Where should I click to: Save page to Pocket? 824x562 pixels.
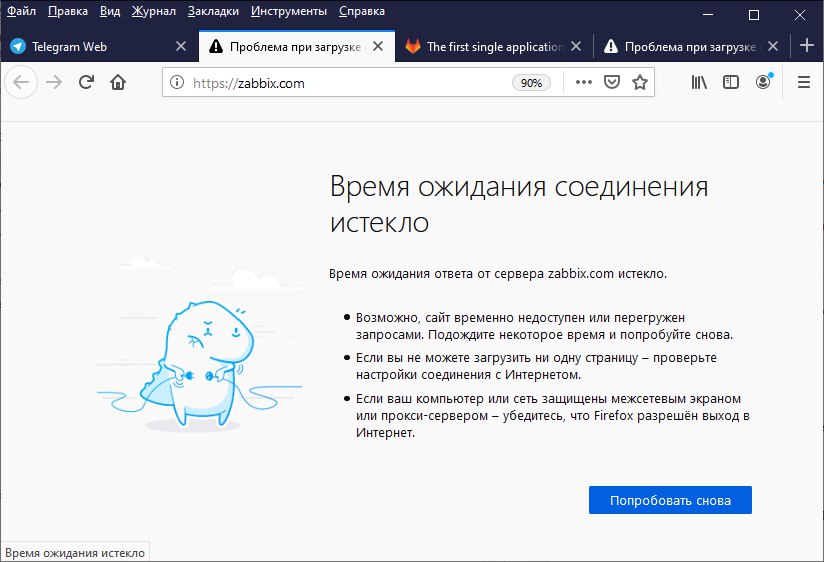pos(612,82)
